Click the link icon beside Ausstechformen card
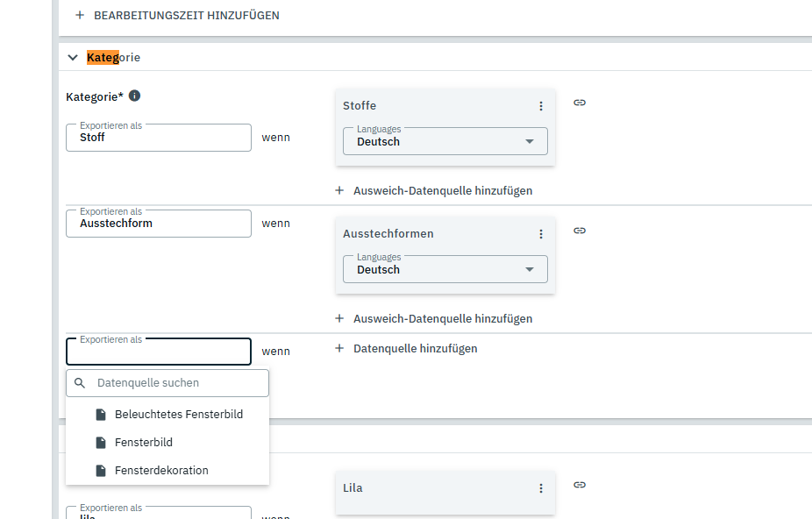812x519 pixels. pyautogui.click(x=580, y=231)
